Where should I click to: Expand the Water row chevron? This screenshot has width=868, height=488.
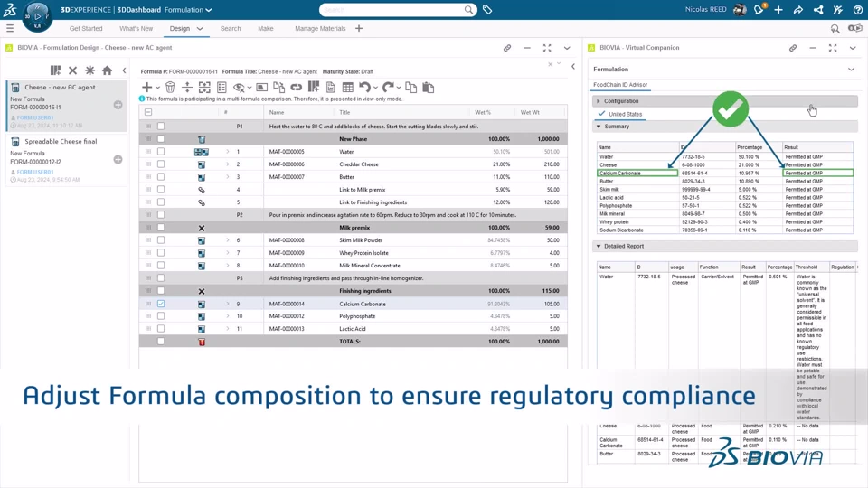(x=228, y=151)
